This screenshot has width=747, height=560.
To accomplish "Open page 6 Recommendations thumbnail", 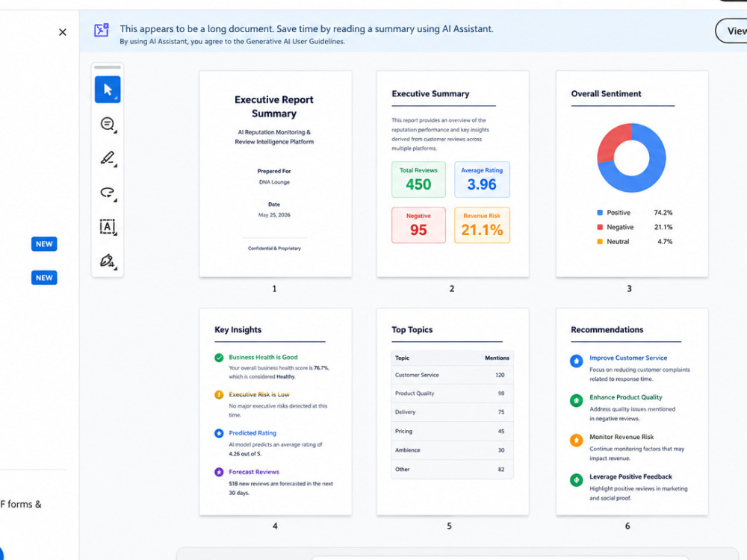I will coord(632,411).
